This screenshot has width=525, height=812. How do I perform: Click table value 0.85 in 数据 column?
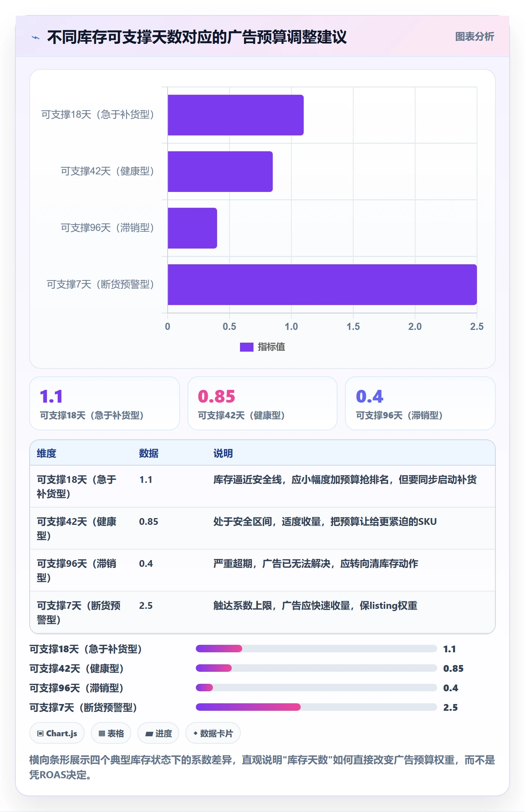(148, 521)
